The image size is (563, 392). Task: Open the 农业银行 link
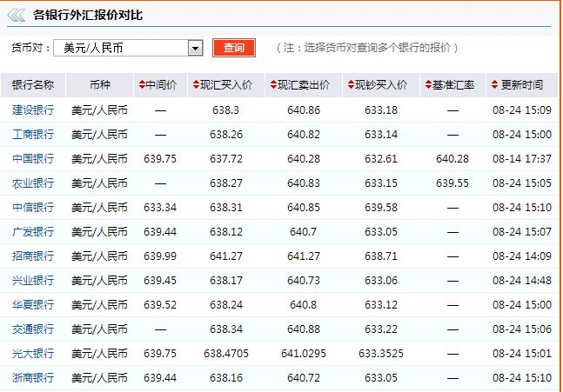33,183
